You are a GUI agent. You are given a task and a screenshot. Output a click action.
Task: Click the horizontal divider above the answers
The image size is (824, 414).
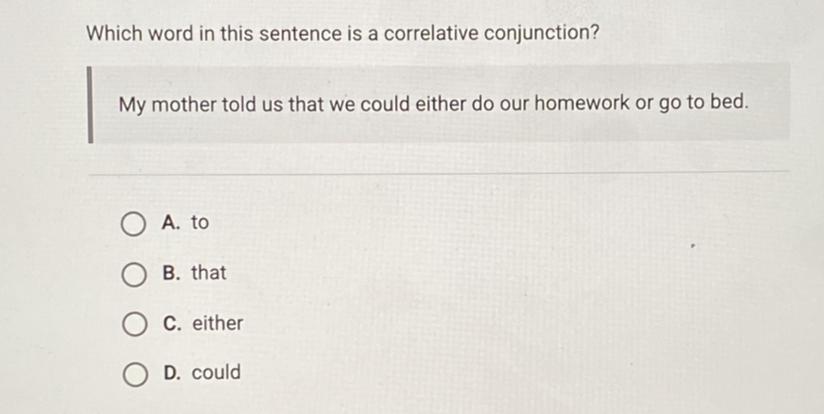[439, 172]
